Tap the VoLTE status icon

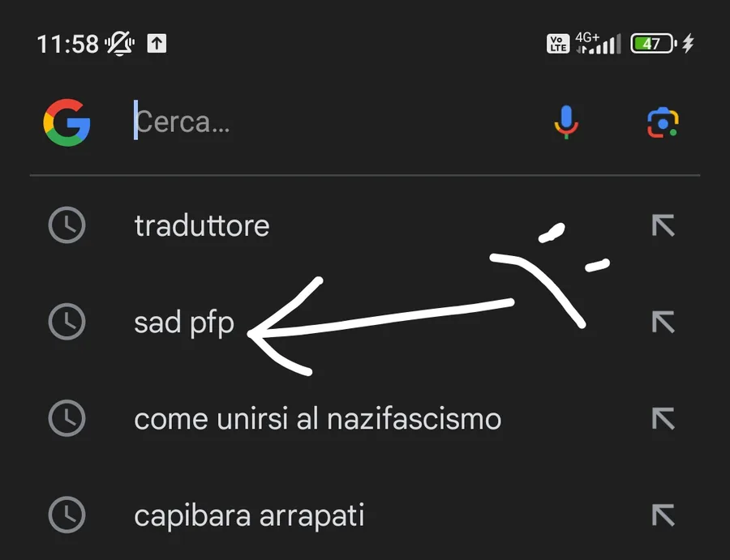(558, 44)
